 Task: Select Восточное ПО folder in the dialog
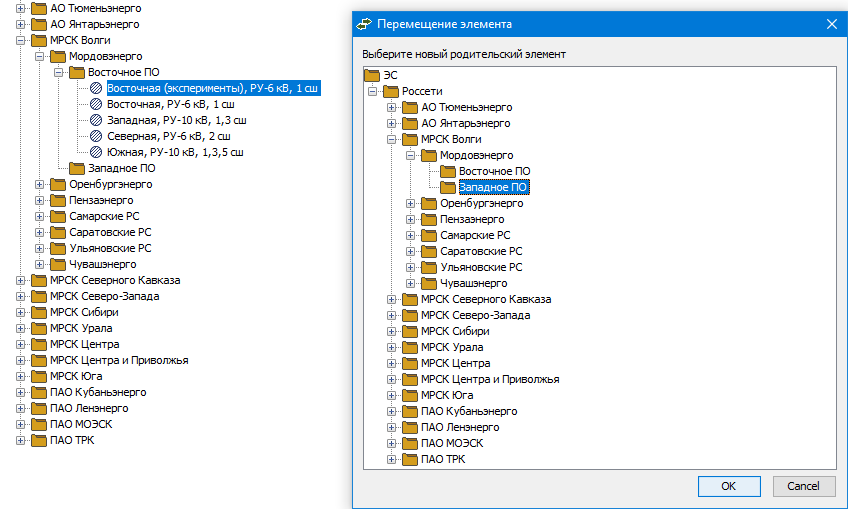tap(494, 171)
